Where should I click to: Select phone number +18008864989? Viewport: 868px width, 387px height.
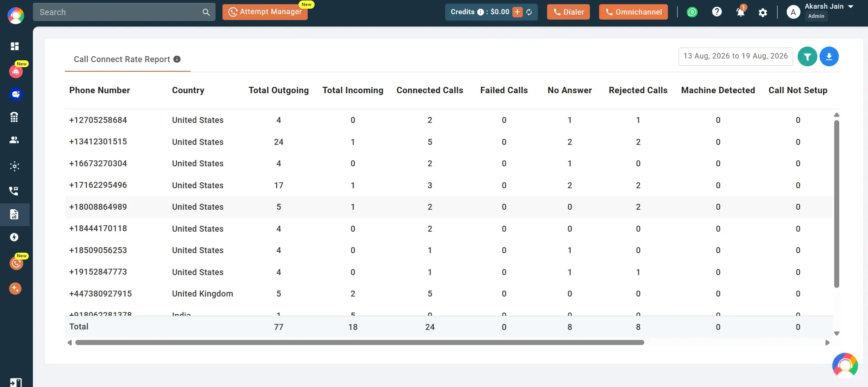(98, 207)
